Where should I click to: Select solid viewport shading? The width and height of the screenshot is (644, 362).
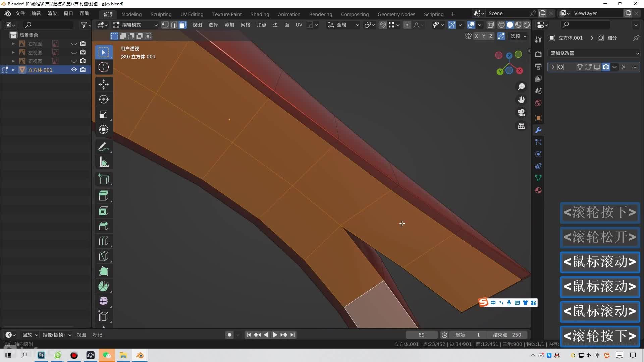tap(510, 25)
